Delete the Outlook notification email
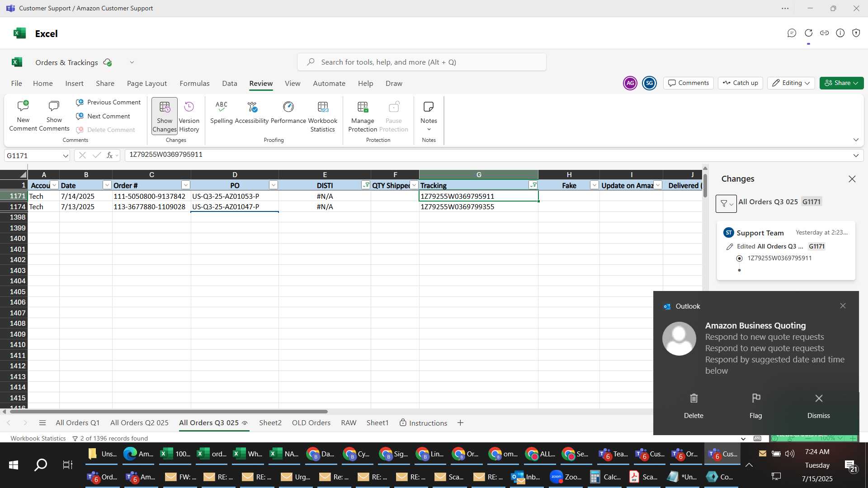The height and width of the screenshot is (488, 868). (693, 406)
